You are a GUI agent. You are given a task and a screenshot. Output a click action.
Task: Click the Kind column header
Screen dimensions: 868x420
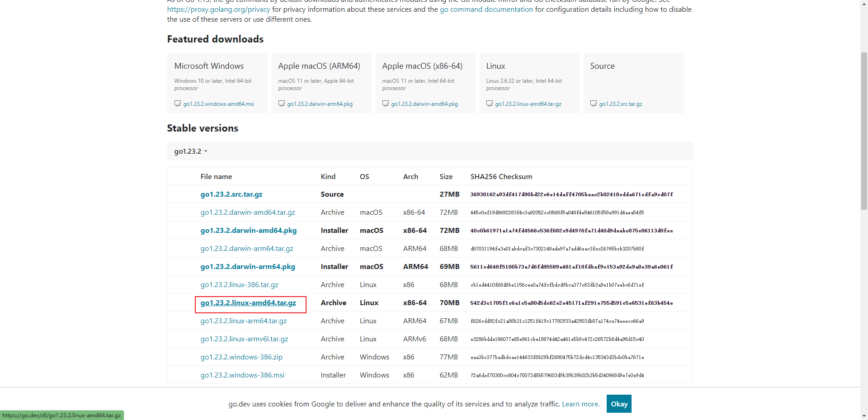click(328, 177)
